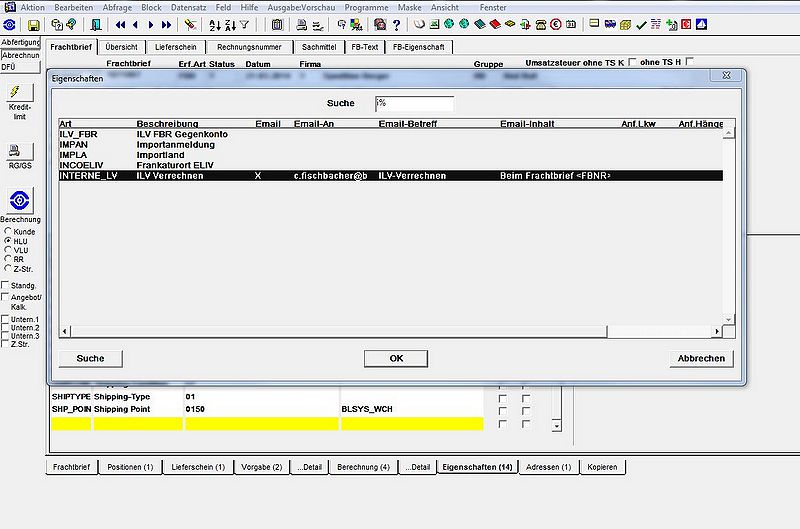Toggle the Standg. checkbox
The width and height of the screenshot is (800, 529).
pos(5,285)
